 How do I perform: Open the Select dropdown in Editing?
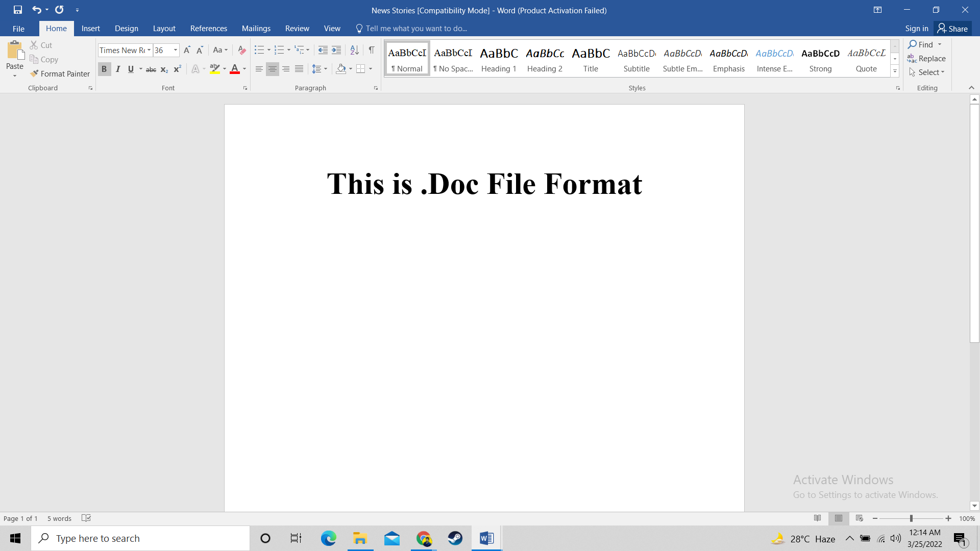pyautogui.click(x=927, y=72)
